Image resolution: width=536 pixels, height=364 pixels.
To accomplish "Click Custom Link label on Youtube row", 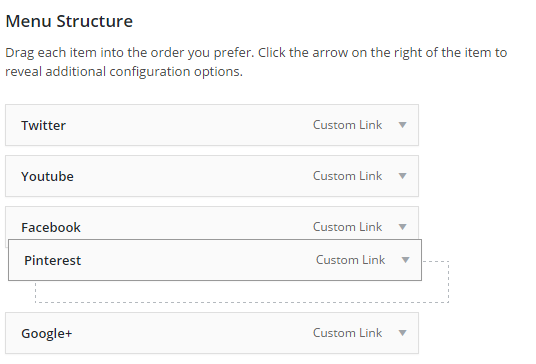I will tap(347, 176).
